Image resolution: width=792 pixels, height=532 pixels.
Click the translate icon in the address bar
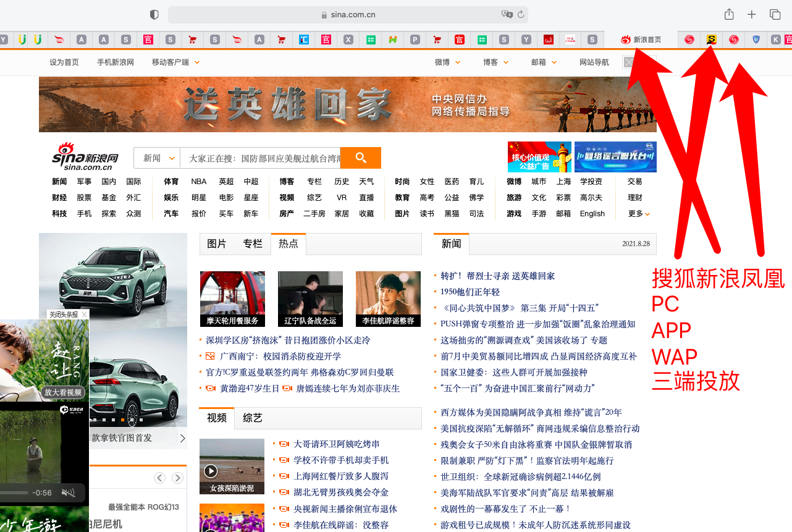point(507,14)
